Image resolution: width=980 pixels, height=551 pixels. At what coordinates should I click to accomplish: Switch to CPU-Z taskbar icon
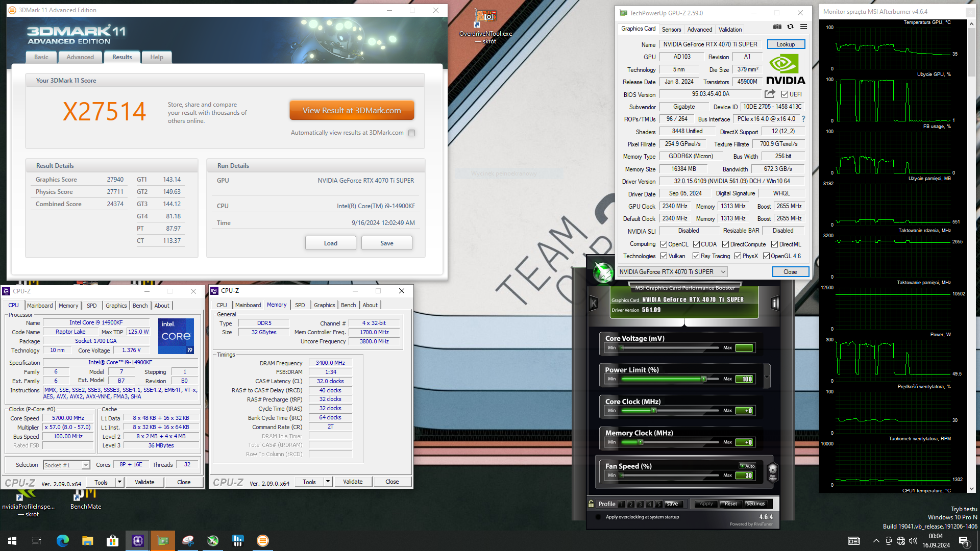click(x=138, y=541)
